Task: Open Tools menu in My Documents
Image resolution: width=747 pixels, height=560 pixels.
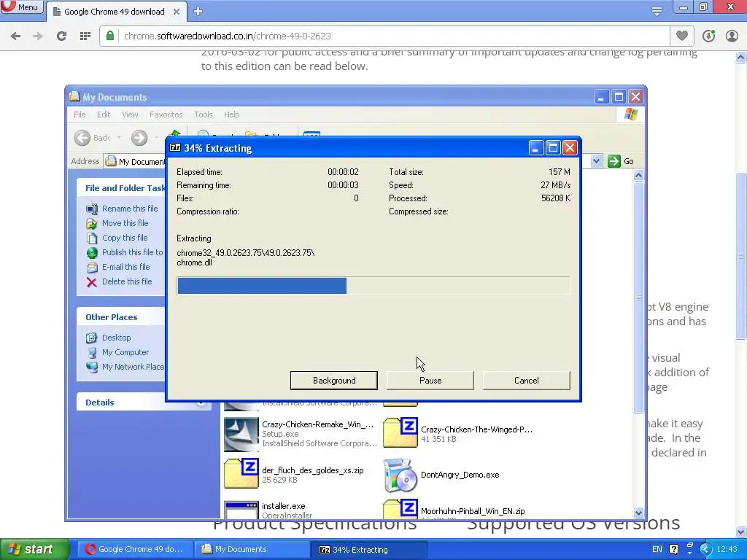Action: tap(203, 114)
